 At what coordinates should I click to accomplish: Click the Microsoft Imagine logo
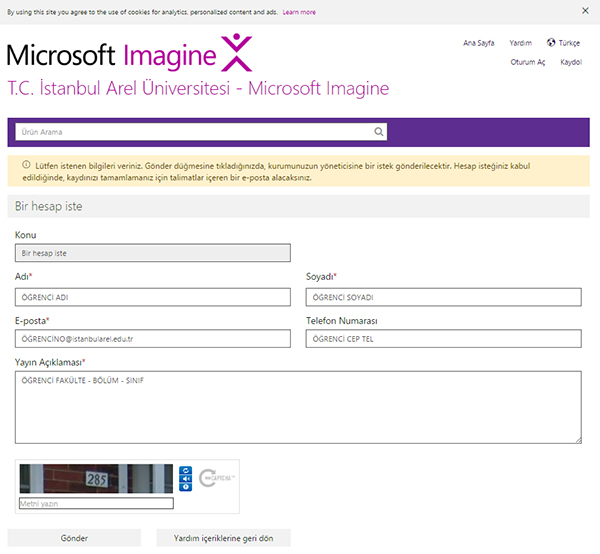(129, 53)
